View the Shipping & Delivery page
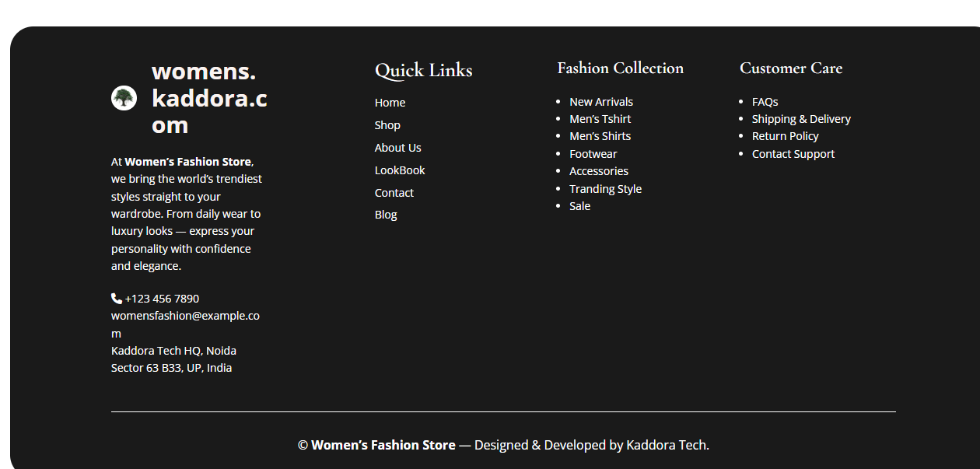The height and width of the screenshot is (469, 980). click(x=801, y=119)
